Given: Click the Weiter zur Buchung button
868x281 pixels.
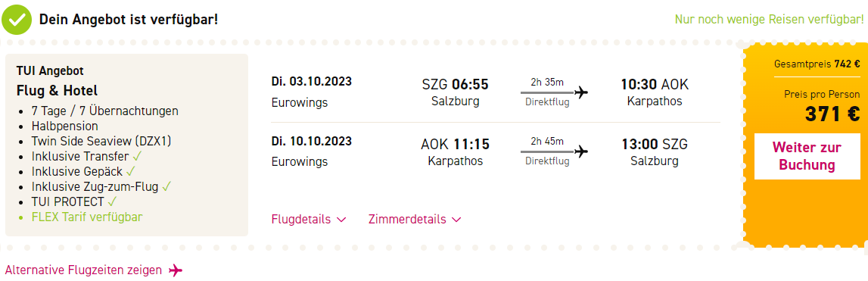Looking at the screenshot, I should coord(807,156).
